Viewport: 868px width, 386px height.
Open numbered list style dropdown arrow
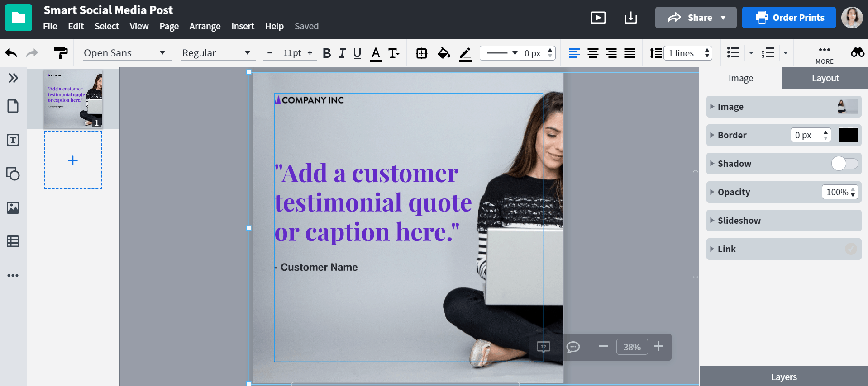point(786,53)
